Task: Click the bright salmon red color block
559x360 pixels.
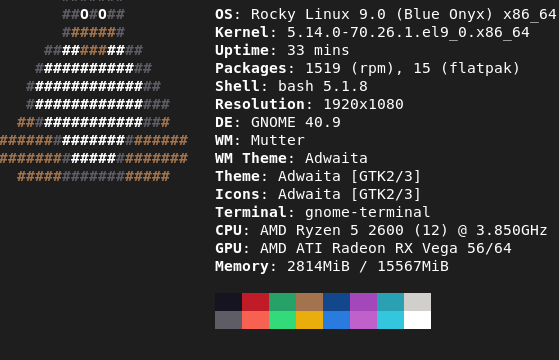Action: pos(256,320)
